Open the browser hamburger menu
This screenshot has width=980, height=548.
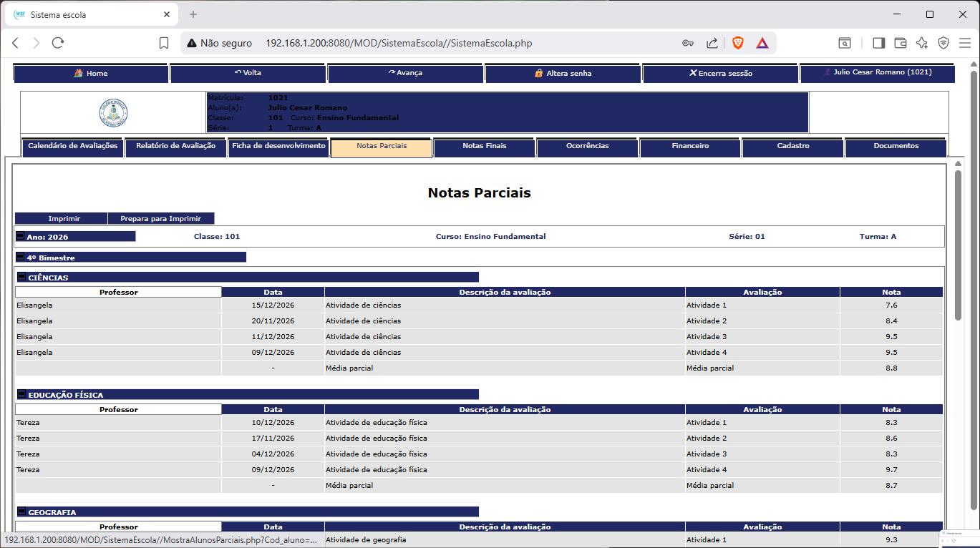pos(964,43)
